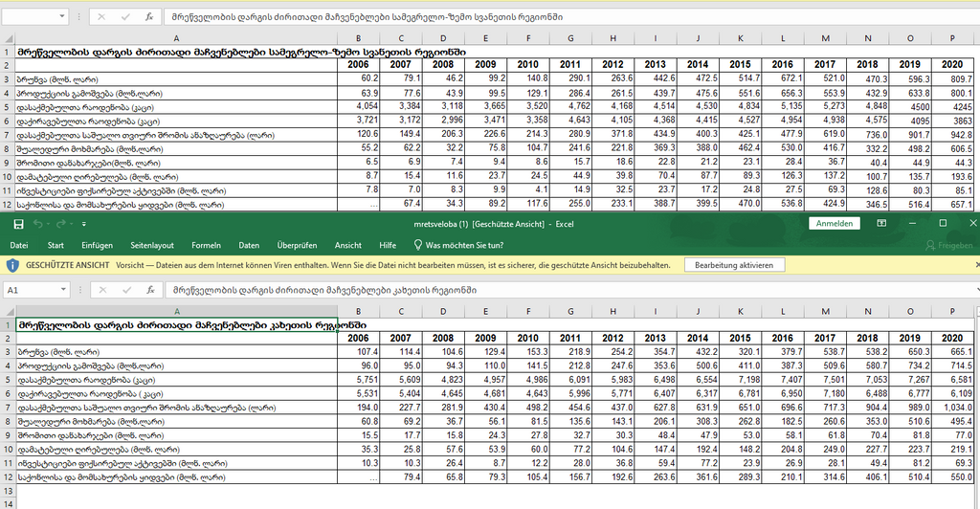Image resolution: width=980 pixels, height=509 pixels.
Task: Open the Datei menu tab
Action: (x=19, y=245)
